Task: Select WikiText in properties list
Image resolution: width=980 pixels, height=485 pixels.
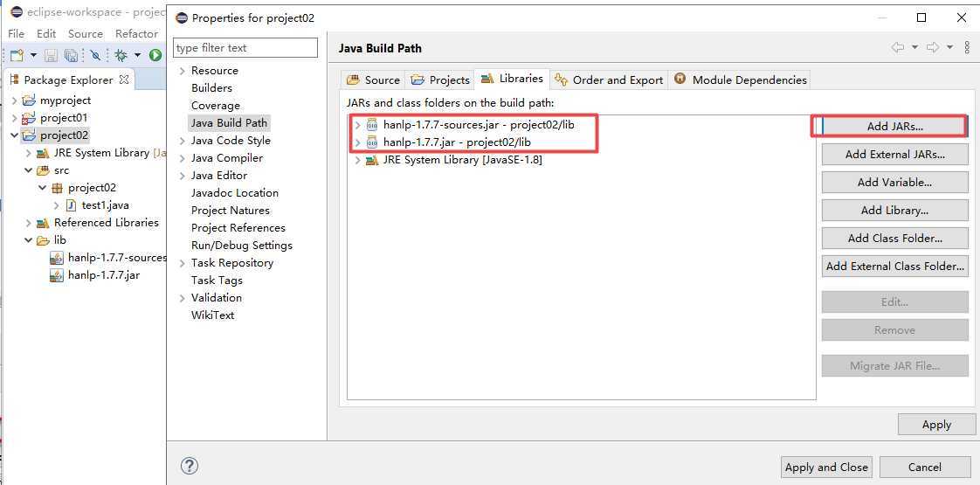Action: pos(212,315)
